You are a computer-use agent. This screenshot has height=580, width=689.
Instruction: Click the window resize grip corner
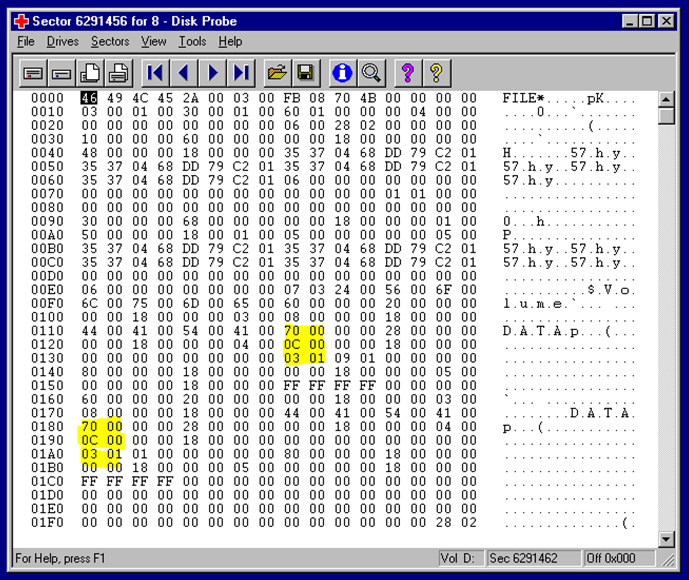tap(667, 560)
